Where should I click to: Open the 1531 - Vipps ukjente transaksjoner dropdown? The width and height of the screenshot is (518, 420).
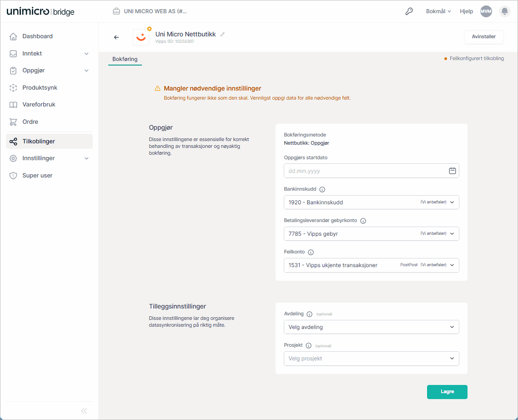point(371,265)
